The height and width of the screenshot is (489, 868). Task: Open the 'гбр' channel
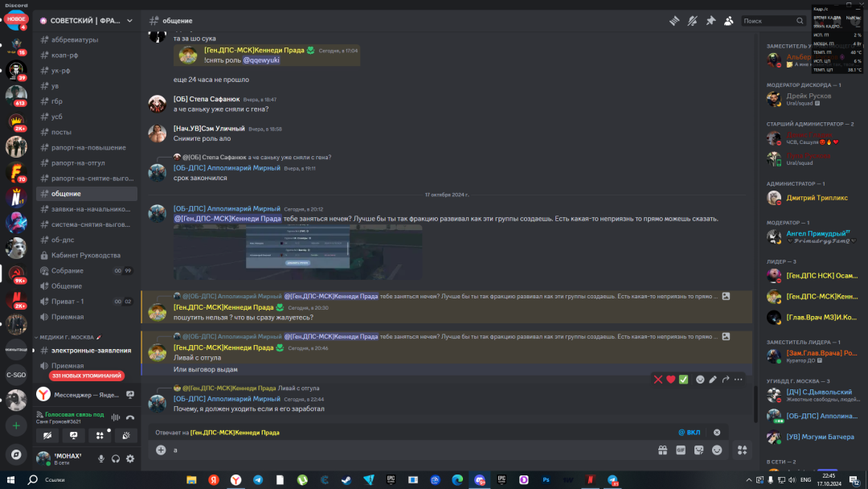(x=87, y=101)
